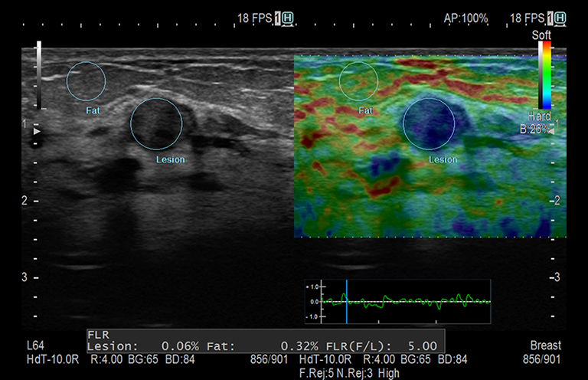The image size is (588, 380).
Task: Click the Fat strain value 0.32%
Action: point(304,346)
